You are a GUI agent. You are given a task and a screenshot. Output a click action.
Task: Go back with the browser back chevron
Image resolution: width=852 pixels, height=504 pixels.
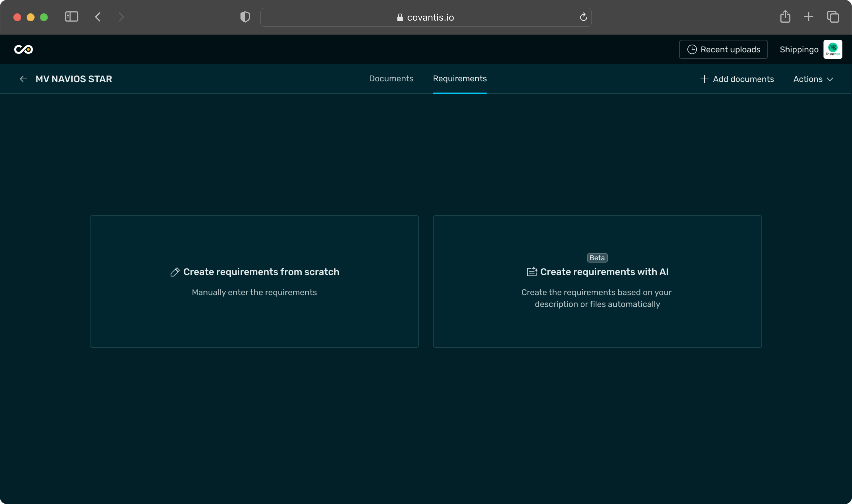[x=98, y=17]
